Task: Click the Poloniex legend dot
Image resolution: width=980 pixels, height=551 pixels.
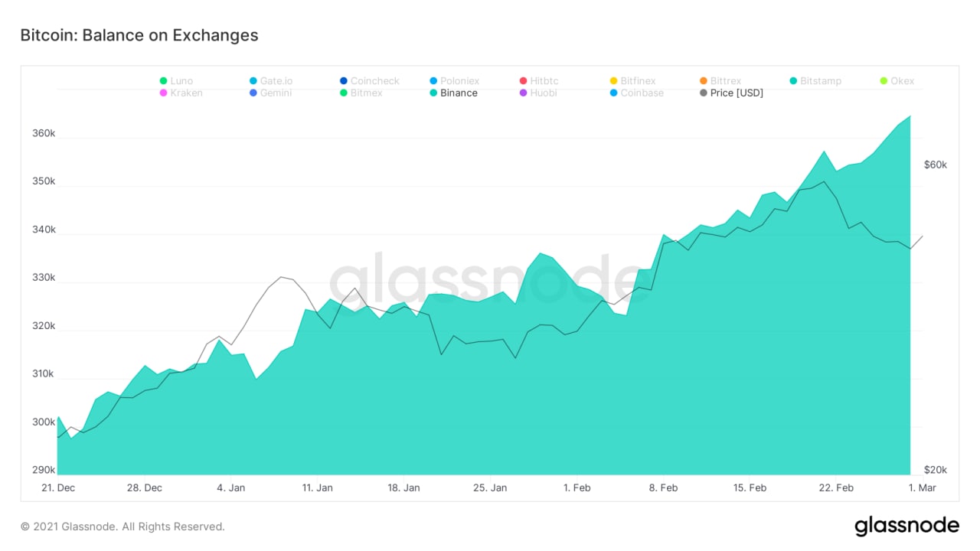Action: 434,81
